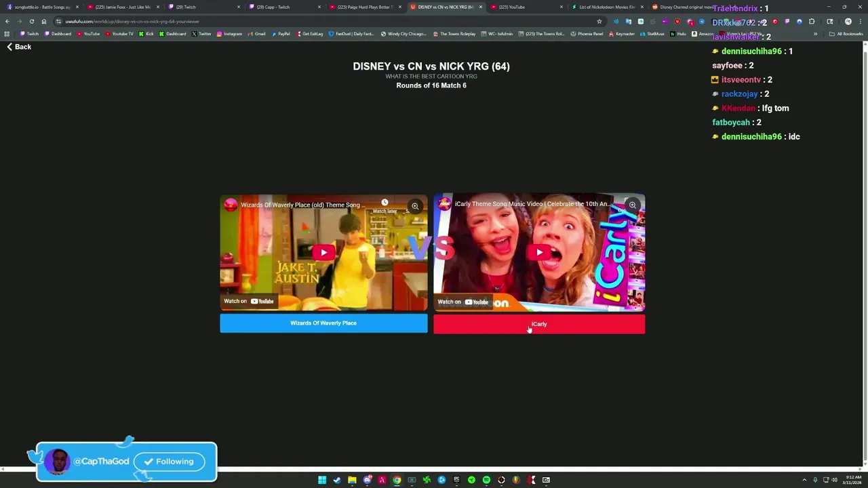
Task: Open the browser apps grid icon
Action: (7, 34)
